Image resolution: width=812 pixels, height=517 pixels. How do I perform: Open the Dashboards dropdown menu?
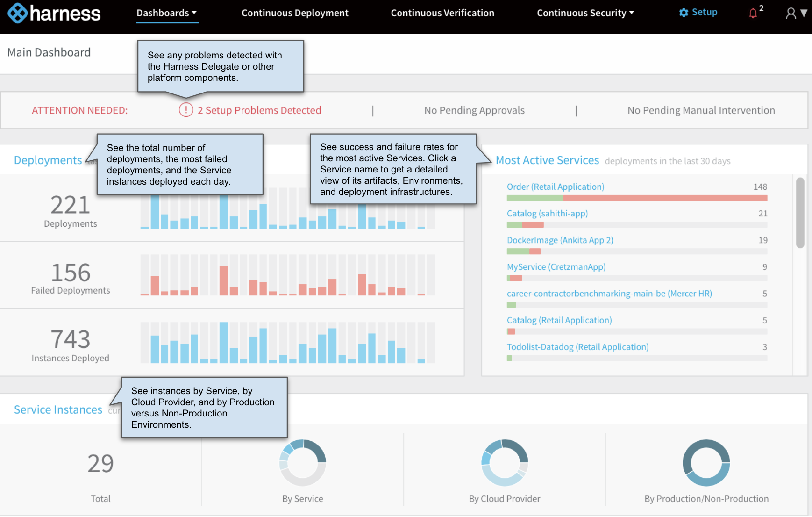tap(167, 13)
